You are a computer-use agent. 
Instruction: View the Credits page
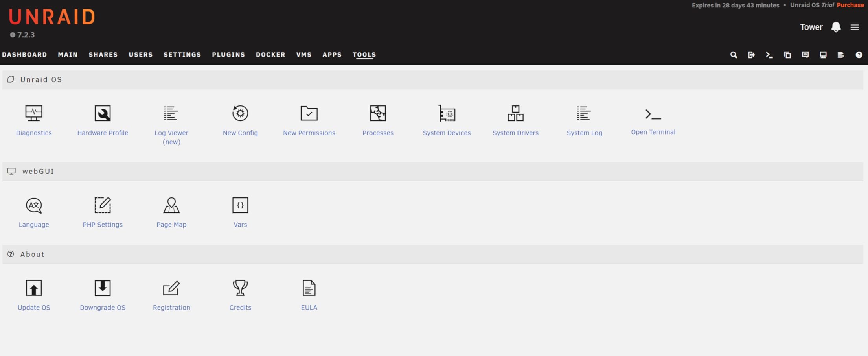pyautogui.click(x=240, y=295)
